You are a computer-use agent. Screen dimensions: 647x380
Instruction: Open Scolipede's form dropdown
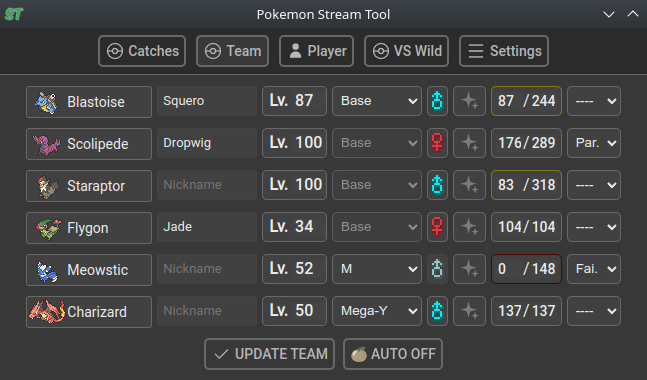coord(377,143)
